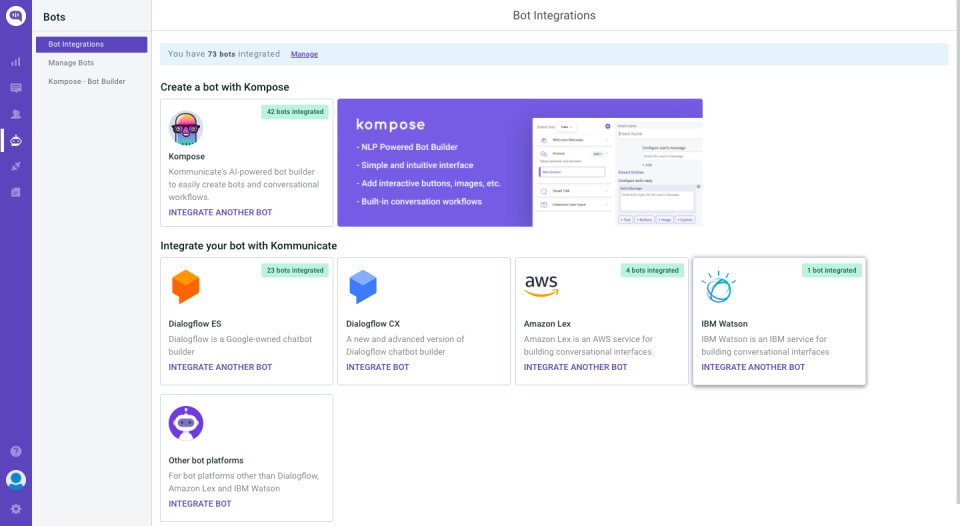Viewport: 960px width, 526px height.
Task: Click the IBM Watson card title
Action: tap(724, 324)
